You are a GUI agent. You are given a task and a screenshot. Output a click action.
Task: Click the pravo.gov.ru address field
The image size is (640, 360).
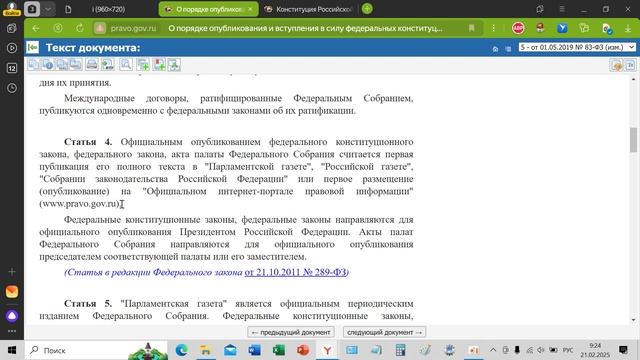tap(133, 28)
